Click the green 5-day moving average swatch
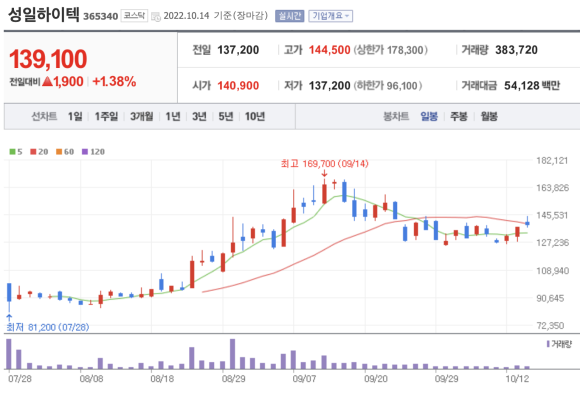Image resolution: width=580 pixels, height=393 pixels. point(13,152)
